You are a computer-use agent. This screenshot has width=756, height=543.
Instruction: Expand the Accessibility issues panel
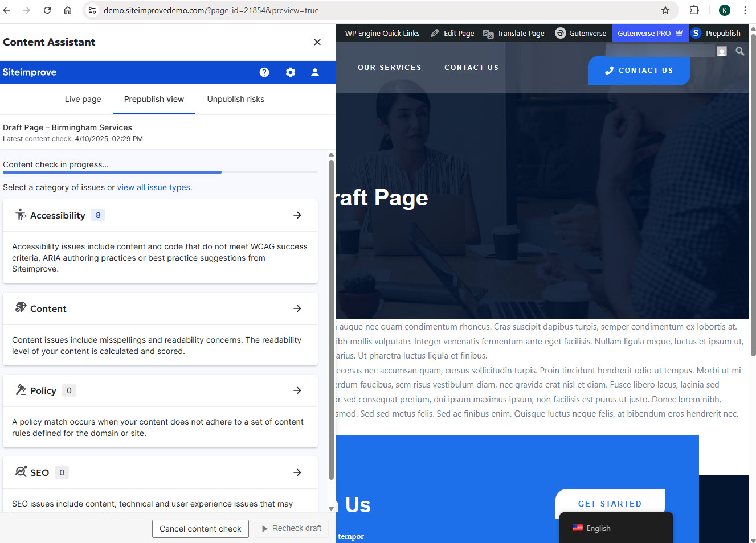[297, 215]
